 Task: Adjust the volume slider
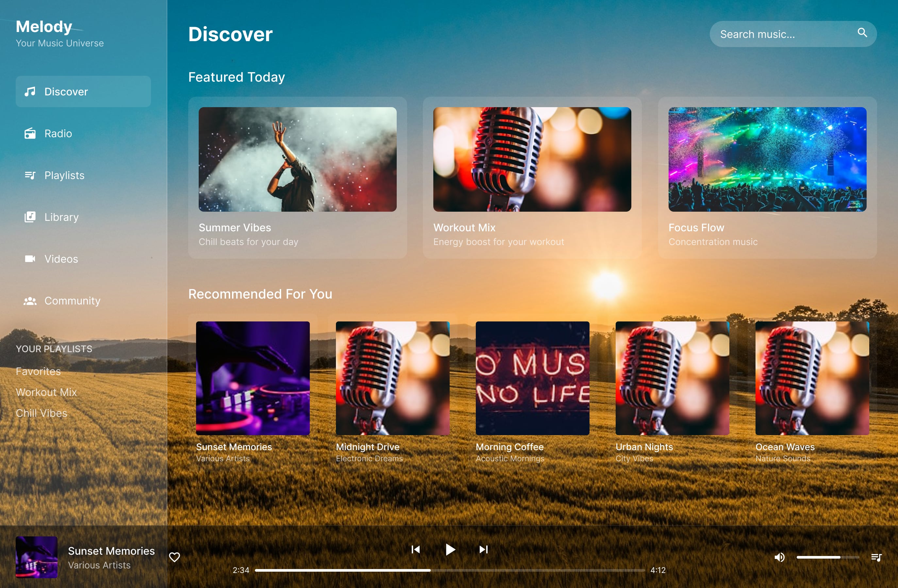[x=828, y=557]
